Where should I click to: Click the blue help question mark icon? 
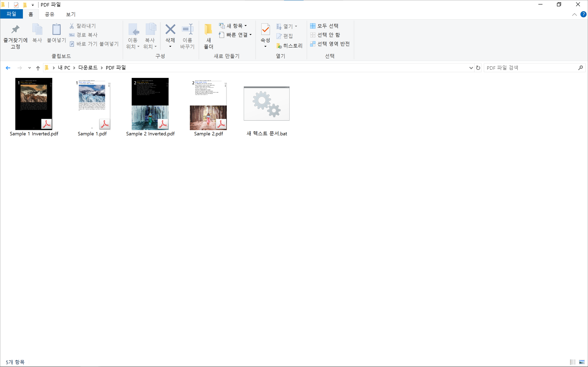click(x=583, y=14)
